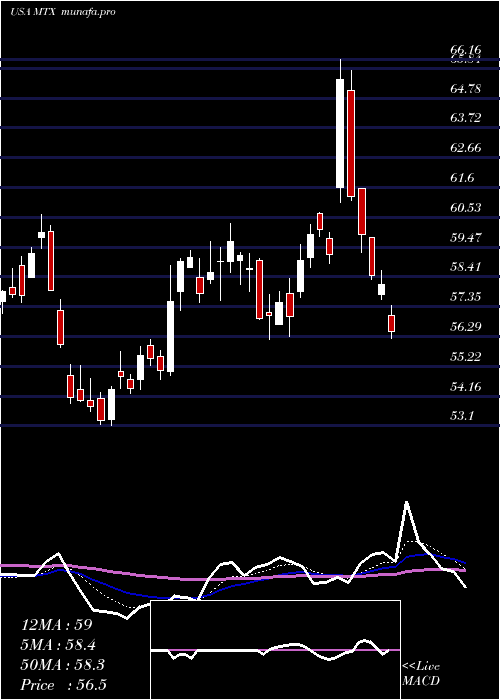Click the 59.47 price axis label
This screenshot has height=700, width=500.
point(466,237)
